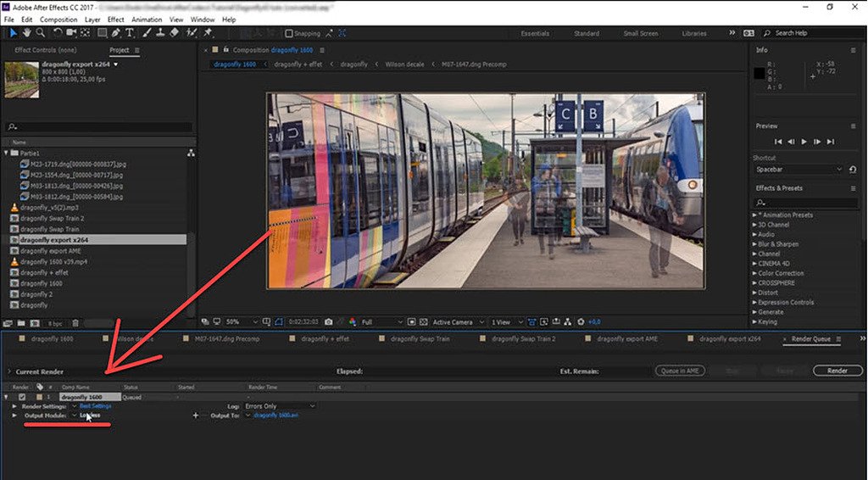The image size is (868, 480).
Task: Toggle the Snapping checkbox
Action: pos(288,33)
